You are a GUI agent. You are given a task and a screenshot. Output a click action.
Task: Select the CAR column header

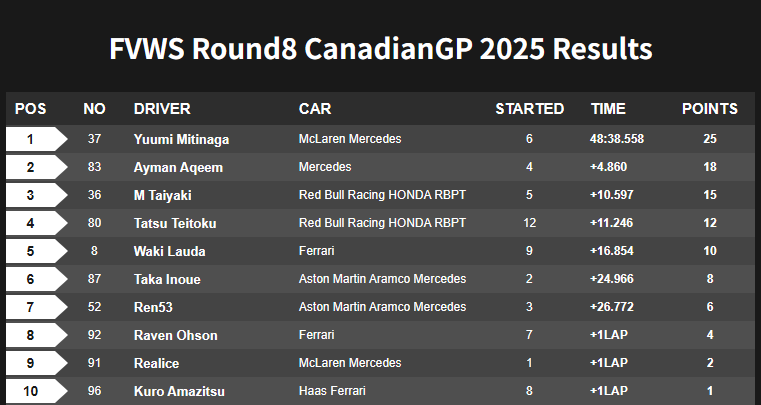(x=315, y=109)
